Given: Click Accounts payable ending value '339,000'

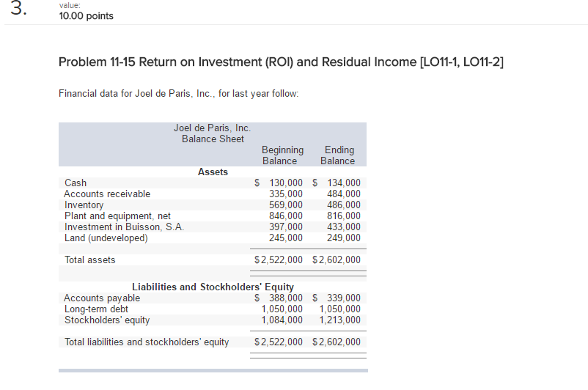Looking at the screenshot, I should (344, 298).
